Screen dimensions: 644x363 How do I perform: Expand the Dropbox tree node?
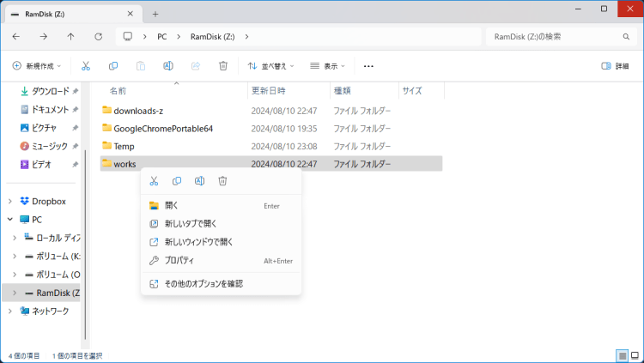click(x=9, y=201)
